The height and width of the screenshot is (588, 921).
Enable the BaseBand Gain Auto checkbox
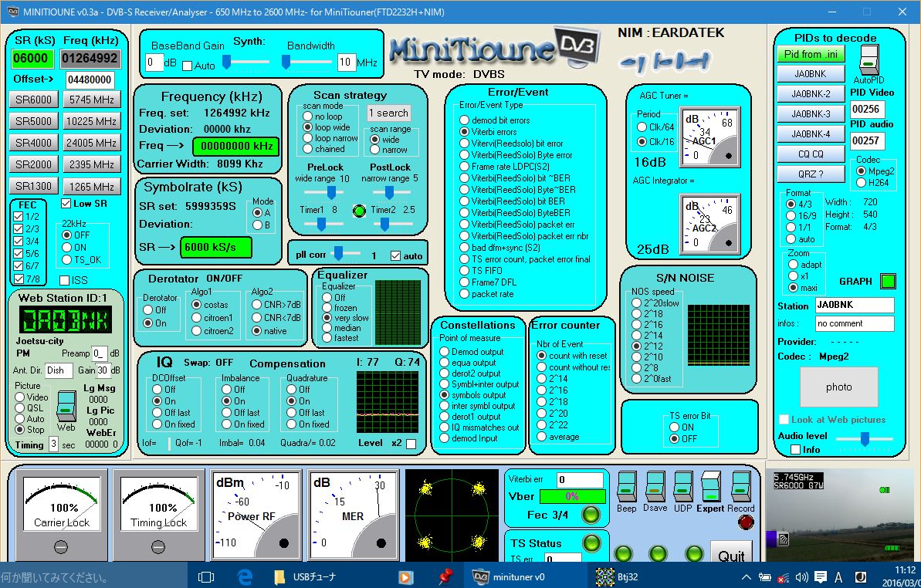[188, 66]
